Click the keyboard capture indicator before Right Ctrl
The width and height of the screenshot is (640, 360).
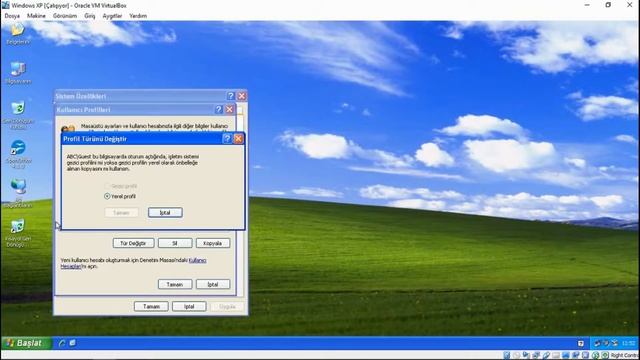click(605, 356)
